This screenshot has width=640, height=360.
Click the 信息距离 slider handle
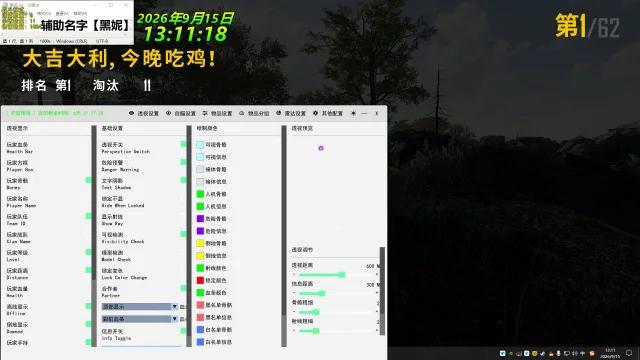click(322, 293)
